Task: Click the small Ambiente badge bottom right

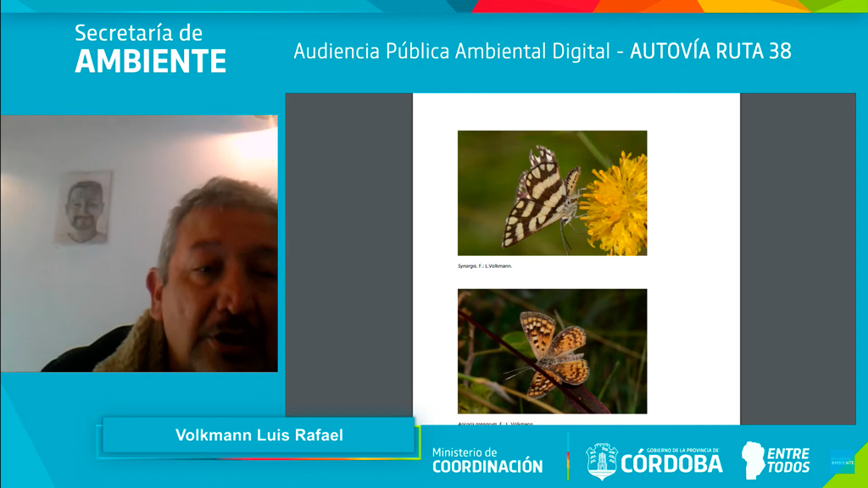Action: tap(842, 462)
